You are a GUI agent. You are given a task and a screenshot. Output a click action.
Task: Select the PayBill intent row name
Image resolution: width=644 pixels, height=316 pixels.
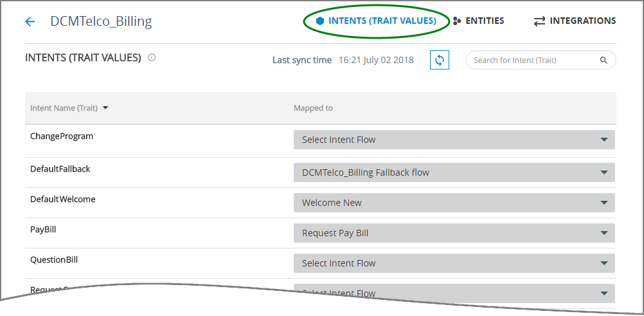(x=43, y=230)
